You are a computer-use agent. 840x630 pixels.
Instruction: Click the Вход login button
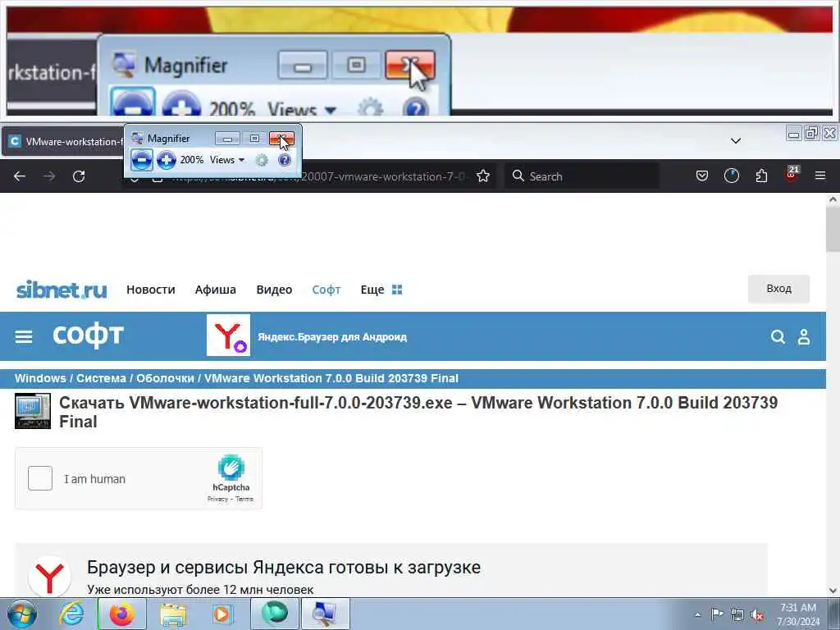pyautogui.click(x=778, y=289)
